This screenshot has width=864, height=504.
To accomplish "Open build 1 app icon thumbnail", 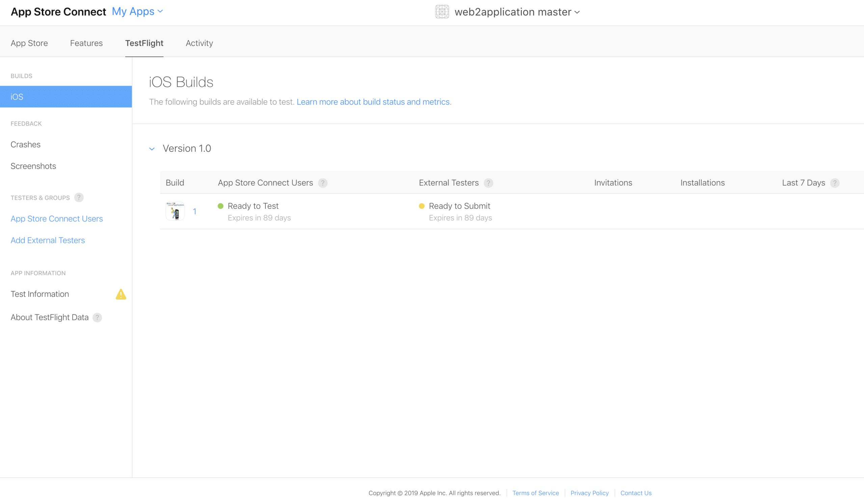I will point(175,212).
